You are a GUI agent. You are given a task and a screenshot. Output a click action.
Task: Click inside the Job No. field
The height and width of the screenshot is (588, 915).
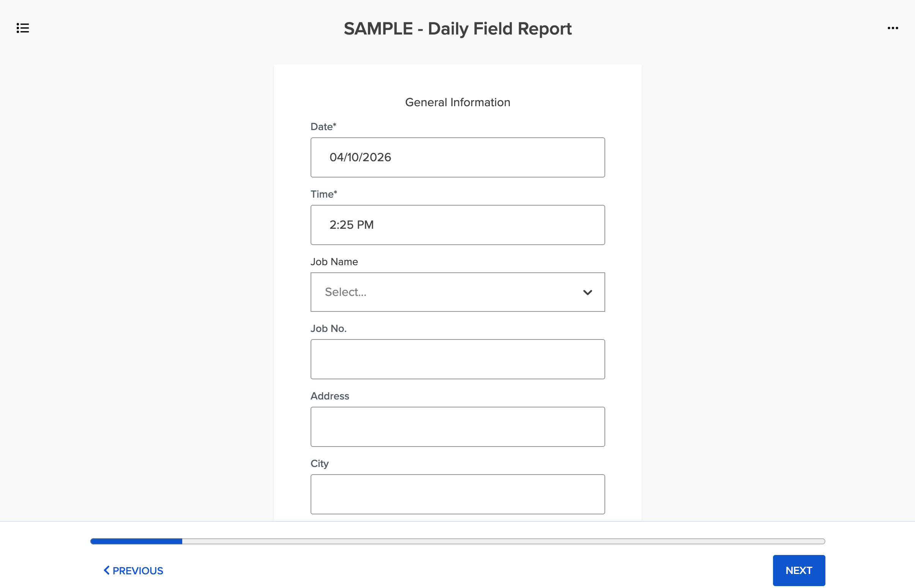point(458,359)
